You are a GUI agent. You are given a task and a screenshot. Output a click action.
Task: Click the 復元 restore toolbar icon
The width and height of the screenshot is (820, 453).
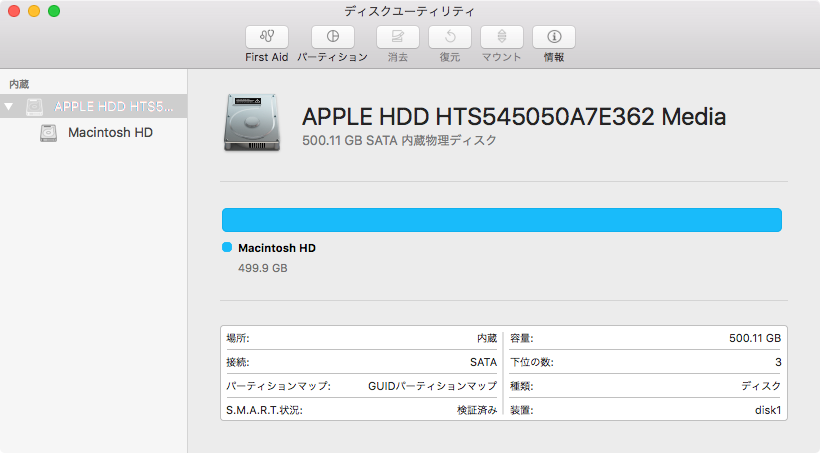450,37
